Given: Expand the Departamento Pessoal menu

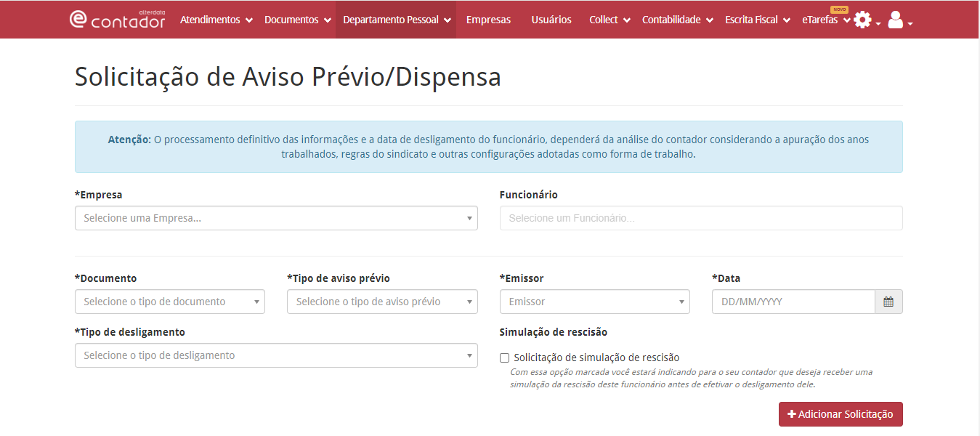Looking at the screenshot, I should pyautogui.click(x=397, y=20).
